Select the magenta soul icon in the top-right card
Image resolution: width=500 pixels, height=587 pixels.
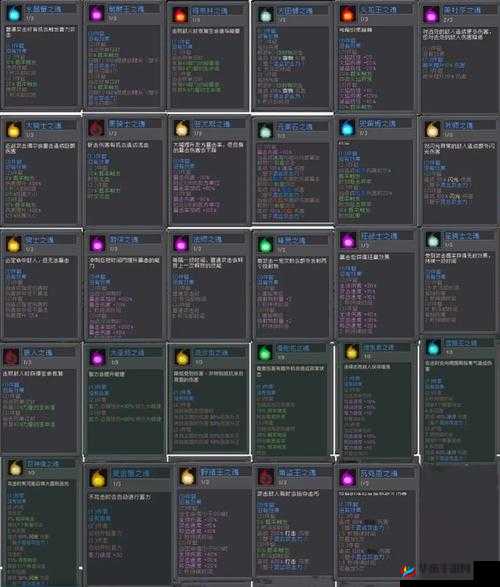431,15
